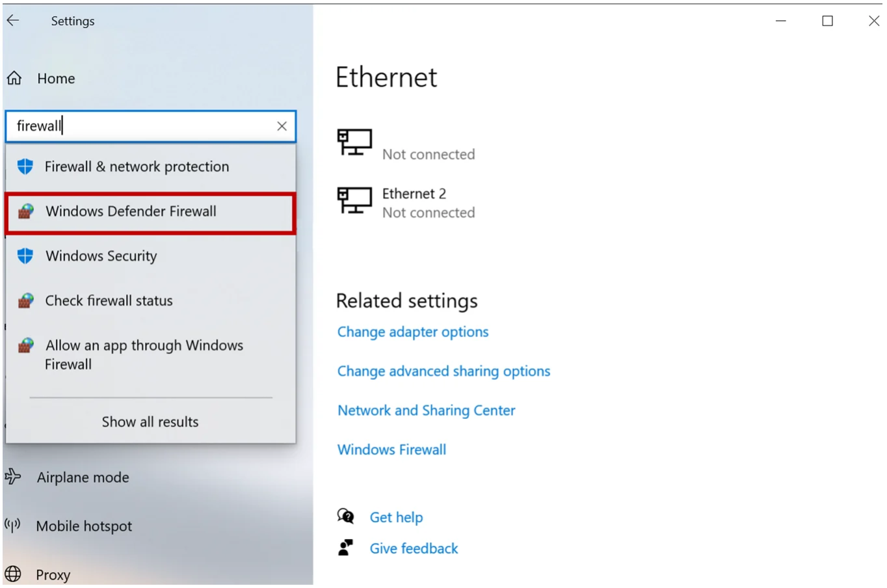Click the shield icon next to Windows Security
Viewport: 887px width, 588px height.
[25, 256]
